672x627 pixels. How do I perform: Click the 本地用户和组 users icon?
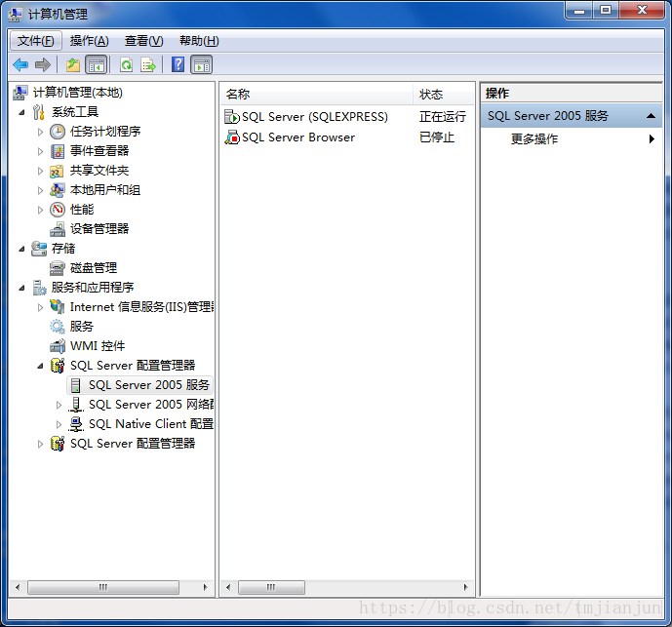(x=58, y=190)
